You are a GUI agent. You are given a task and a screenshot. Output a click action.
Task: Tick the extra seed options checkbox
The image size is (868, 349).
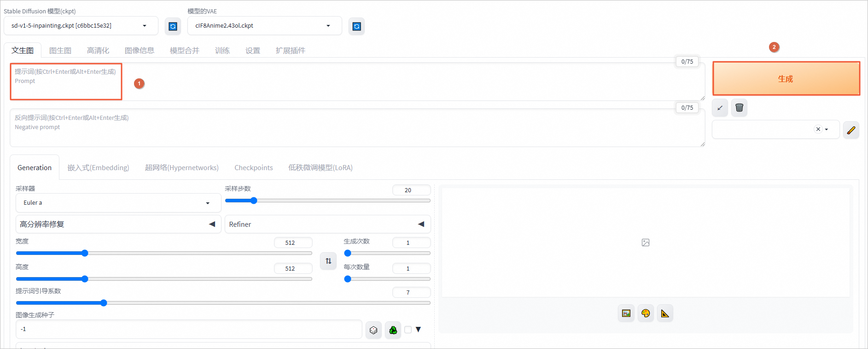click(408, 330)
